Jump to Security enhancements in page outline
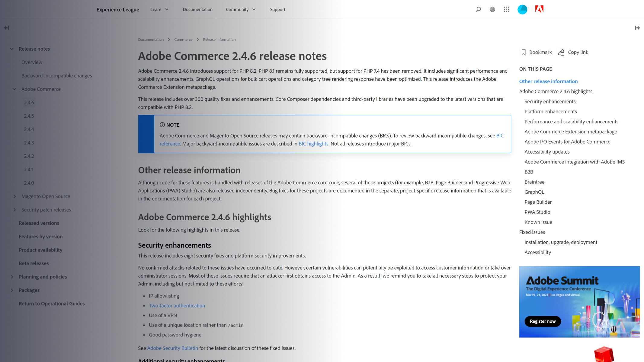644x362 pixels. click(x=550, y=101)
